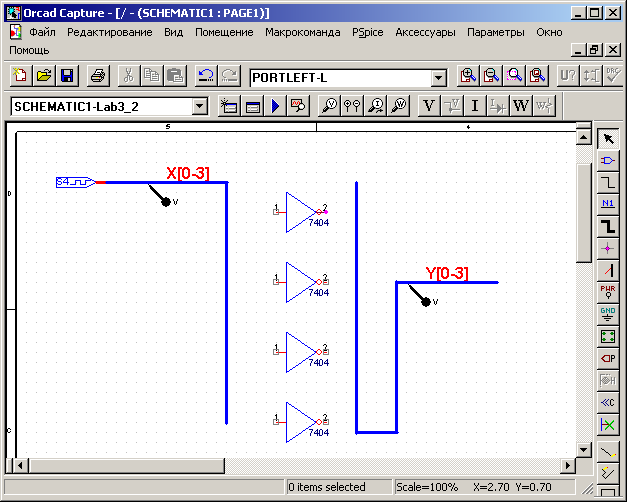Choose the Place No Connect tool

[608, 424]
